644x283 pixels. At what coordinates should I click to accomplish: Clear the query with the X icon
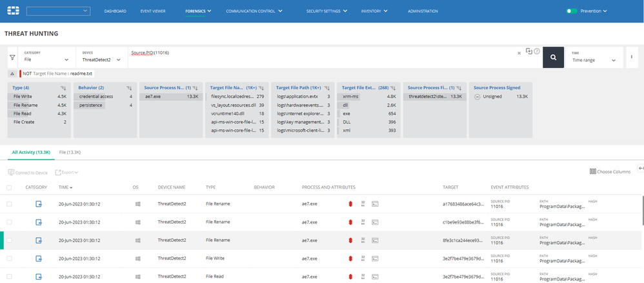click(x=519, y=53)
